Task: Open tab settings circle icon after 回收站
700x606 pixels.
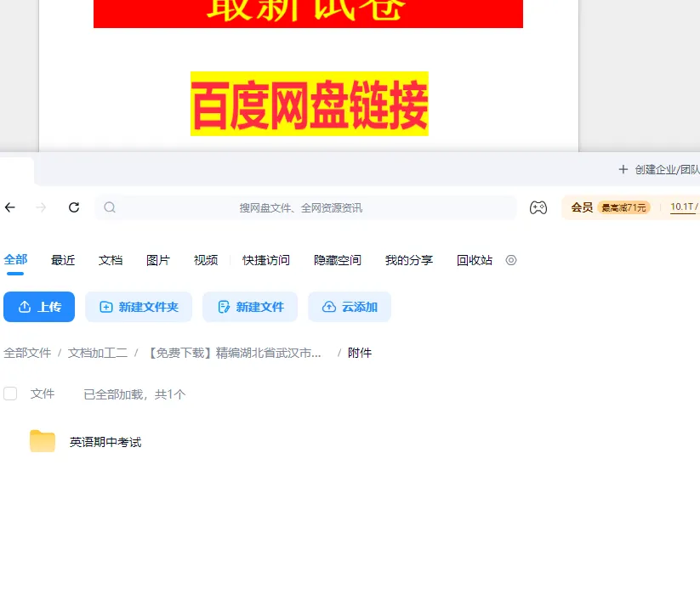Action: click(x=511, y=260)
